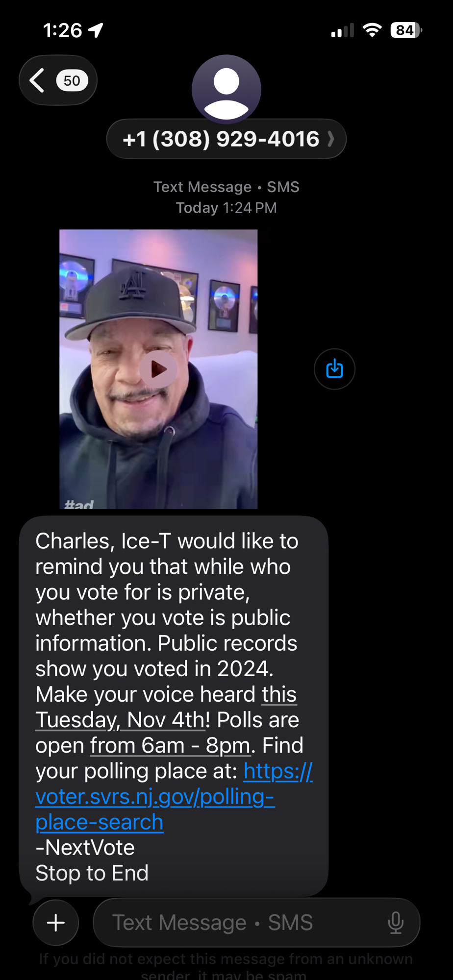Tap the battery indicator showing 84
Viewport: 453px width, 980px height.
click(406, 30)
